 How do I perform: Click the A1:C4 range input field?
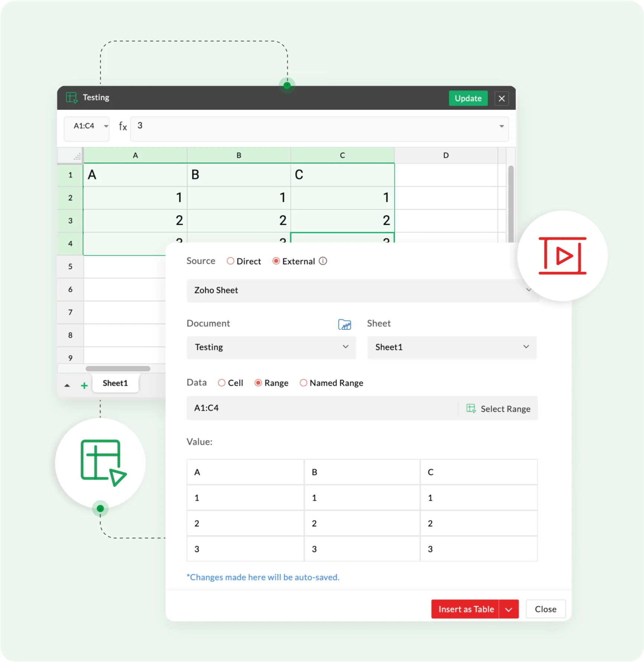[321, 408]
